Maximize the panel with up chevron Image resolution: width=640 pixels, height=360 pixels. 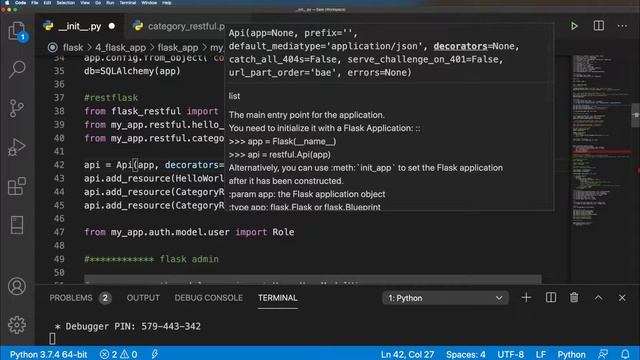coord(598,298)
